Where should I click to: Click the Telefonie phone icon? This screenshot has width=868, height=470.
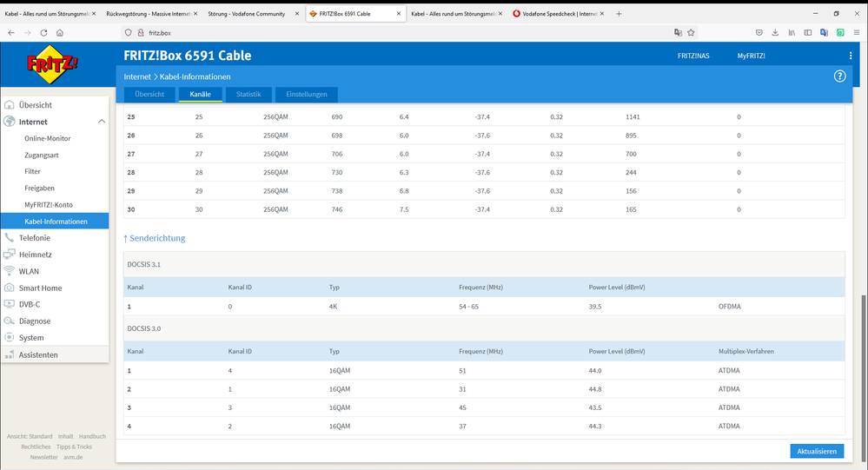click(10, 237)
